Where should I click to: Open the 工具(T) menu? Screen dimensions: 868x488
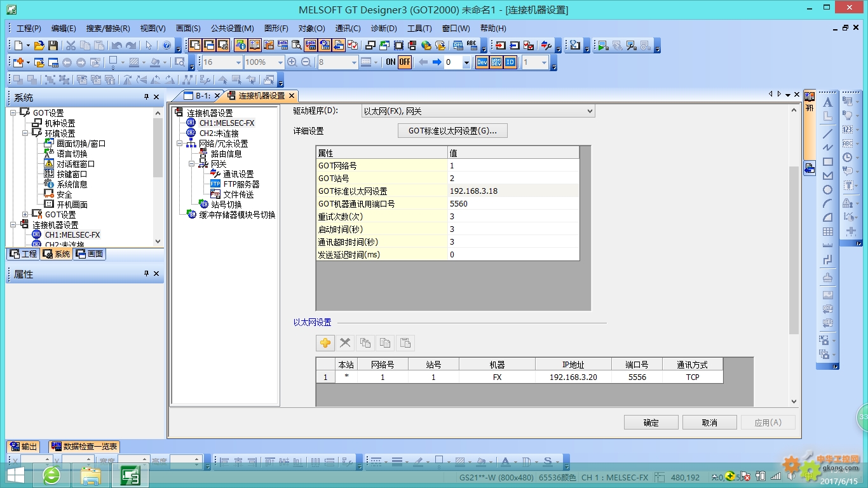(419, 29)
